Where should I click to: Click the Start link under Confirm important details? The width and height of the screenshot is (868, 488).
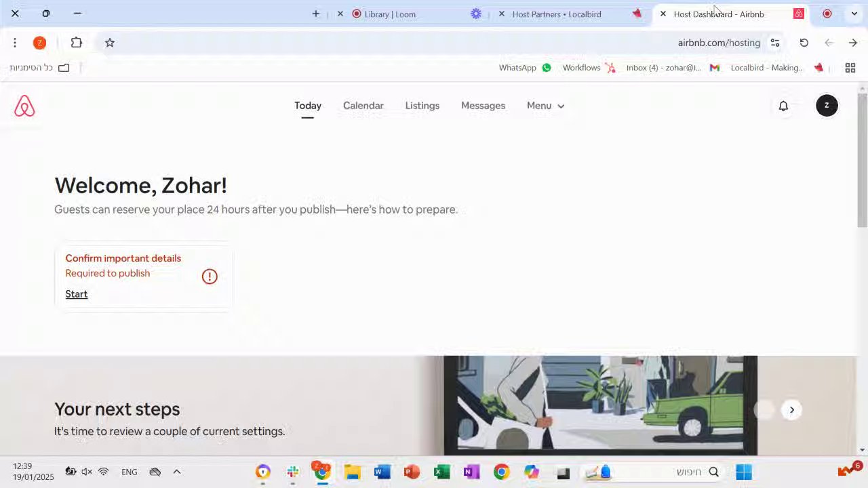pos(77,294)
